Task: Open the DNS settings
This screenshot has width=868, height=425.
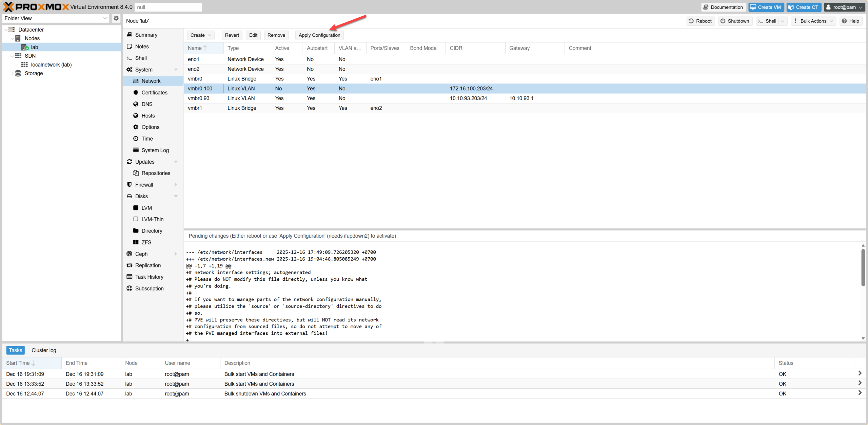Action: point(147,104)
